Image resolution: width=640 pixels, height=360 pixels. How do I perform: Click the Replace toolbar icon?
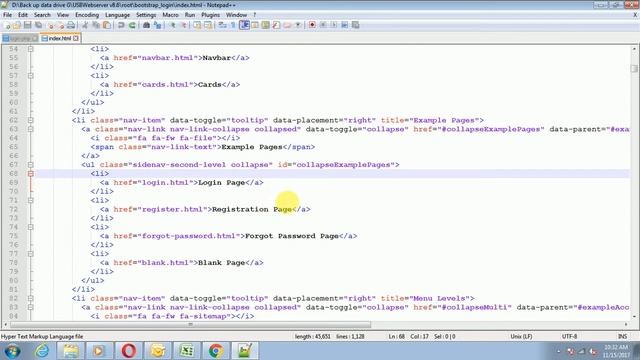[157, 25]
